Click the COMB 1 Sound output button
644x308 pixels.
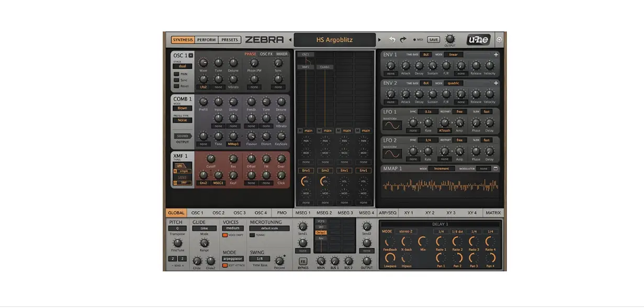182,136
